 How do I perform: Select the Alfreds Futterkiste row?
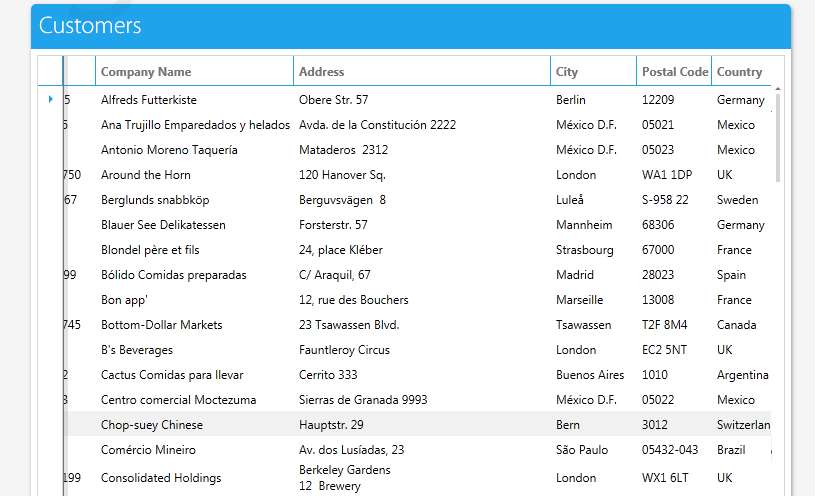pos(149,100)
